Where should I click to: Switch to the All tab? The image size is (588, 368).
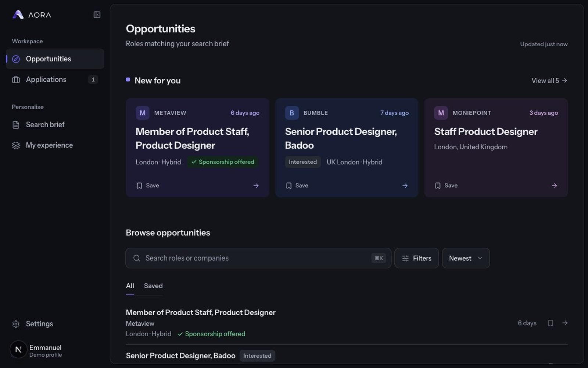point(130,286)
